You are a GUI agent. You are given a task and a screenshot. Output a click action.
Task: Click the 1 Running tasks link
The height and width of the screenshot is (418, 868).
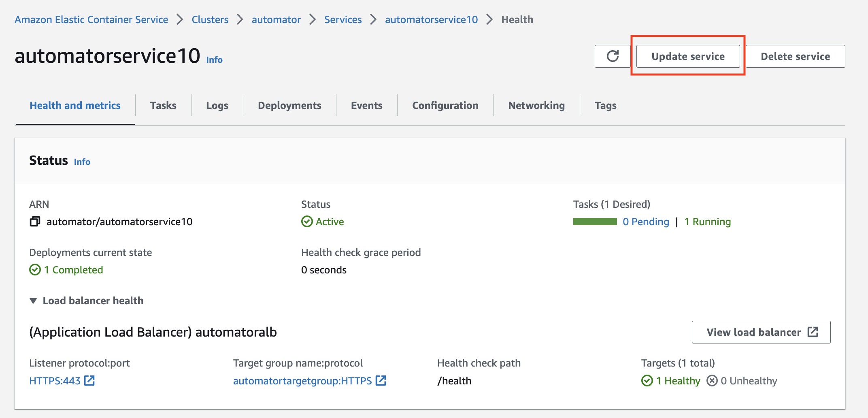click(x=707, y=222)
